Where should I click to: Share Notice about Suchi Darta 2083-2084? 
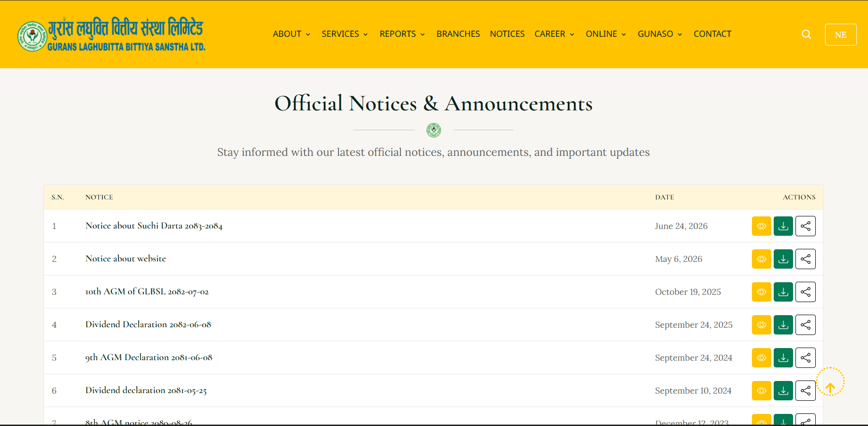tap(805, 226)
